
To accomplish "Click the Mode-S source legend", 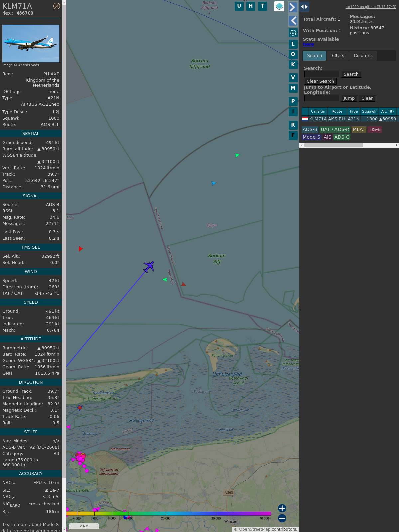I will 311,137.
